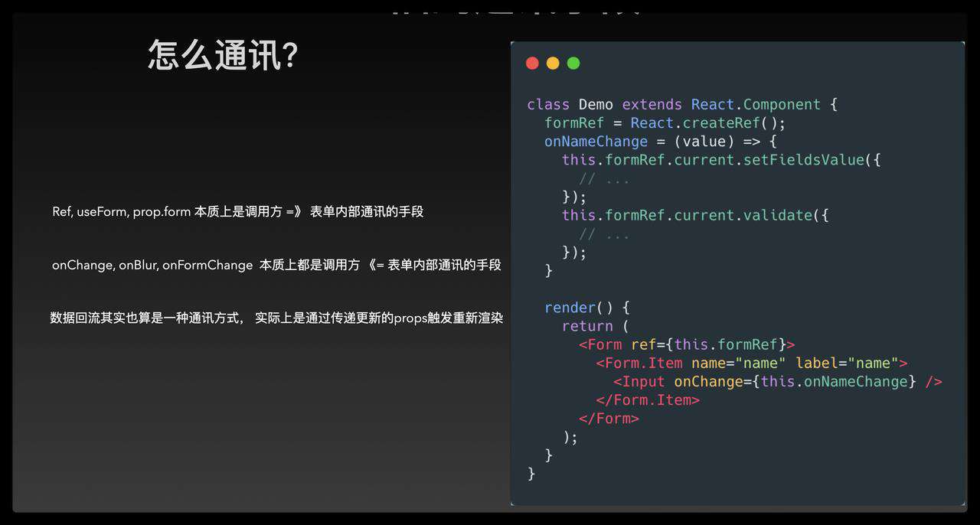Image resolution: width=980 pixels, height=525 pixels.
Task: Click the first // ... comment under setFieldsValue
Action: [x=604, y=178]
